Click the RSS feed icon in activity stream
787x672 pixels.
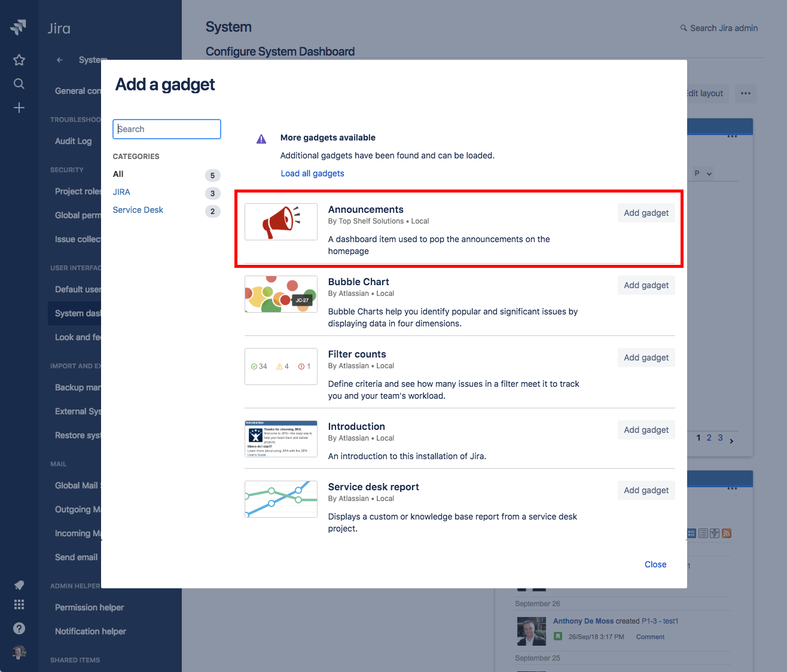click(x=727, y=533)
